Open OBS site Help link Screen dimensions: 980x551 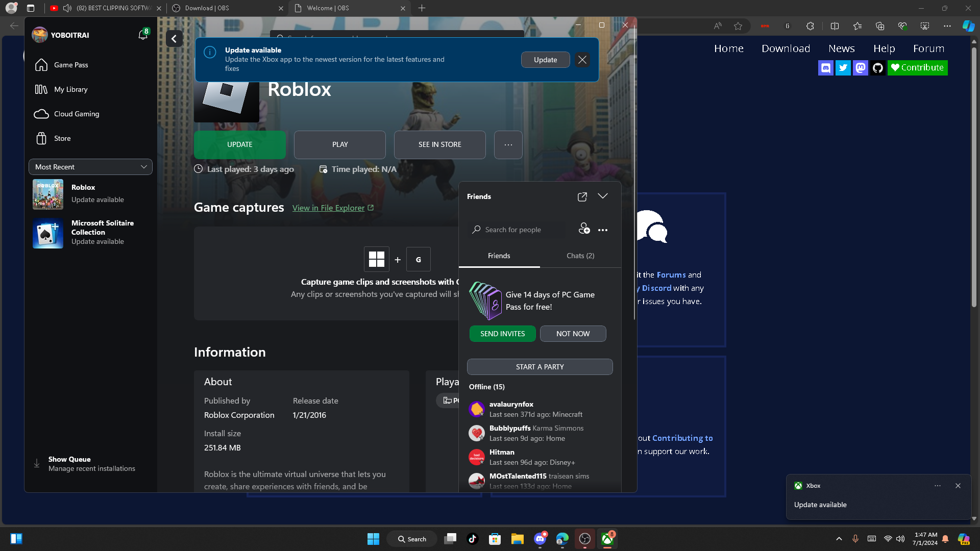coord(884,48)
